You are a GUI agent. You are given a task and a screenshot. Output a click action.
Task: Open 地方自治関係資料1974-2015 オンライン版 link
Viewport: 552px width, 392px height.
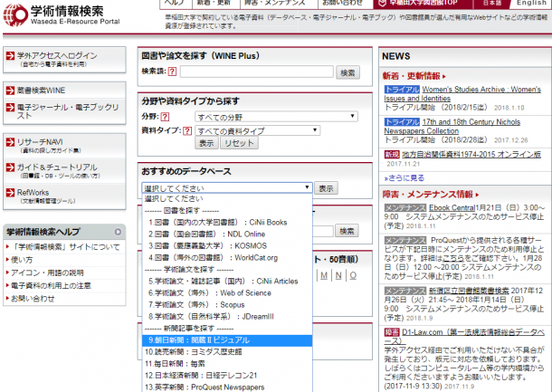click(471, 154)
